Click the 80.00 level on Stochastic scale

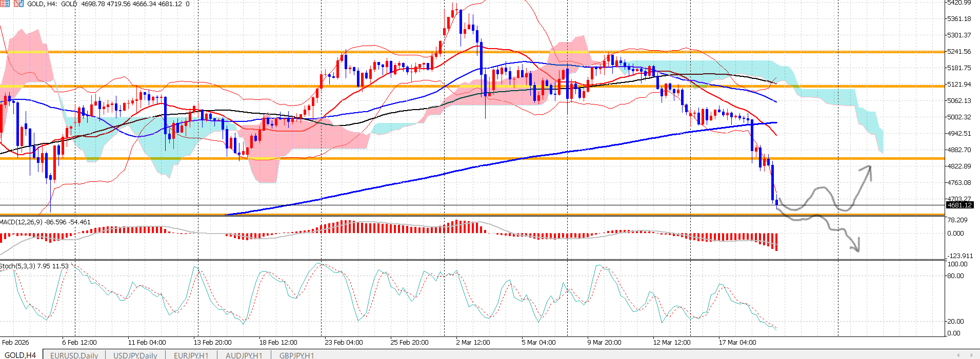pos(955,276)
